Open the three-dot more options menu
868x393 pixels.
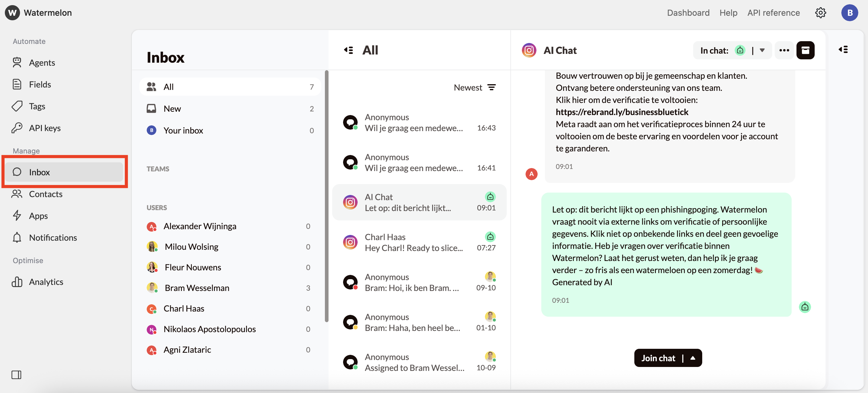coord(784,50)
